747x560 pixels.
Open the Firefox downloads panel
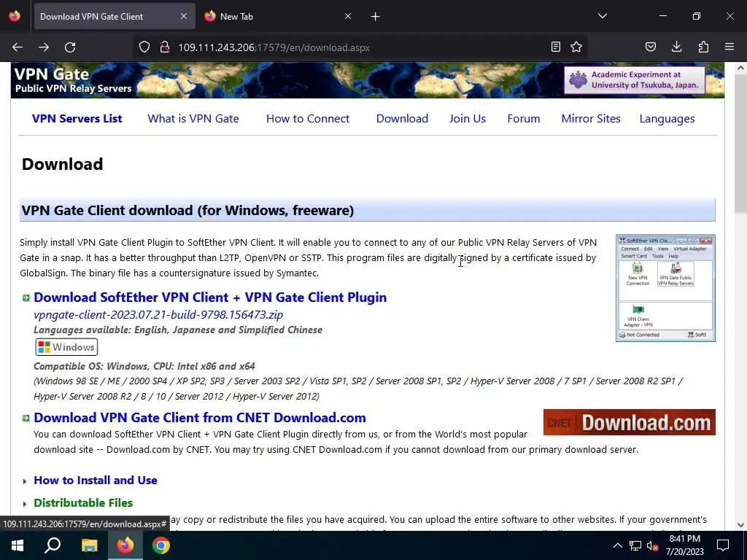pos(676,47)
